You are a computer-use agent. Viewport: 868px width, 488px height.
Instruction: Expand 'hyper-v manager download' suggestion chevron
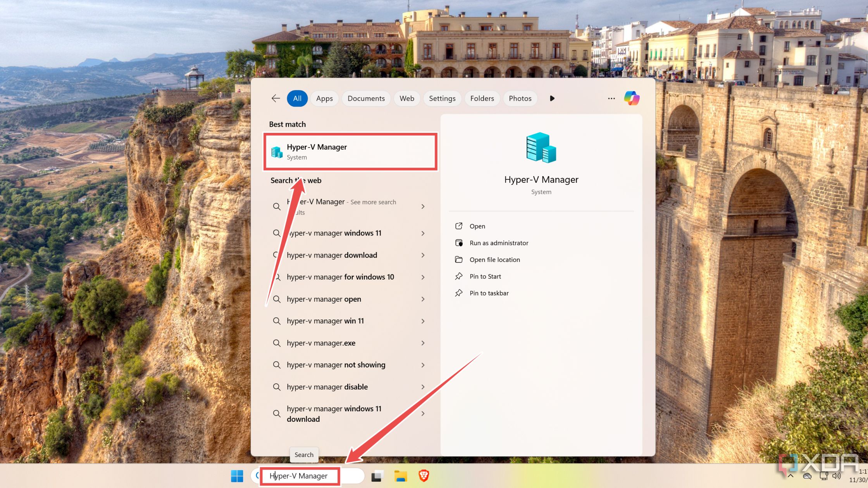(423, 255)
